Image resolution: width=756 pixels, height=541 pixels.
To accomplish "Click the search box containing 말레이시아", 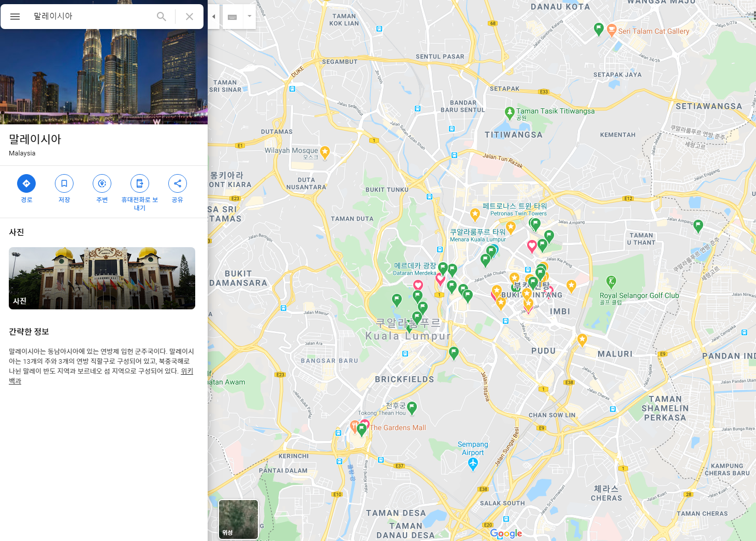I will pos(91,17).
